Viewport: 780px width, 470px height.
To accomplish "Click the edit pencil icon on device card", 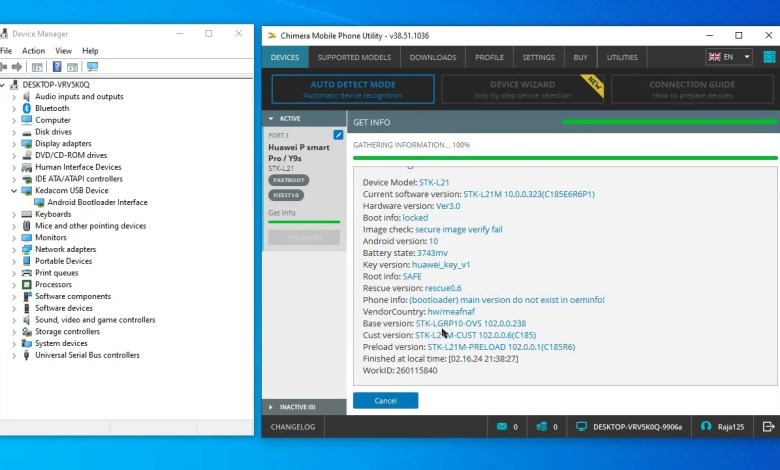I will click(338, 135).
